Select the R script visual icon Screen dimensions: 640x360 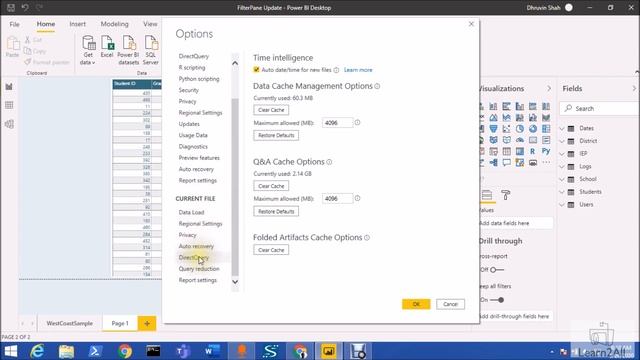point(533,151)
